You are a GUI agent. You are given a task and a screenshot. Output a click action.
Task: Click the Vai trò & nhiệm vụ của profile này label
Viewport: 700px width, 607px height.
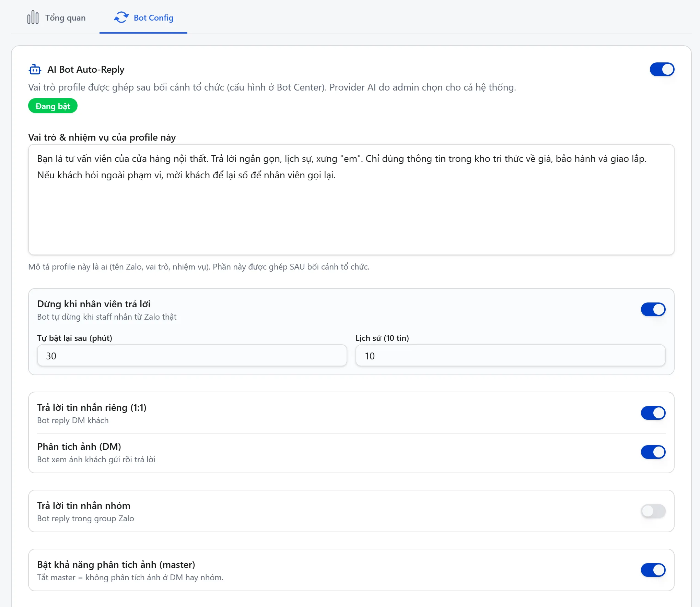coord(102,138)
